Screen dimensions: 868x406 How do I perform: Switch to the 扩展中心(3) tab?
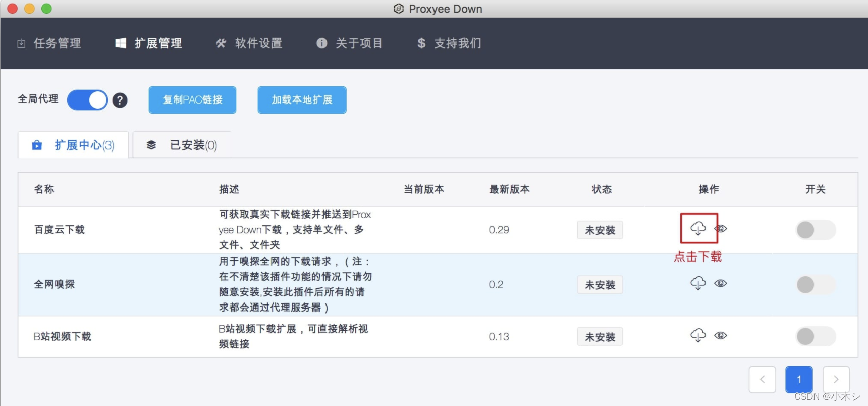73,145
